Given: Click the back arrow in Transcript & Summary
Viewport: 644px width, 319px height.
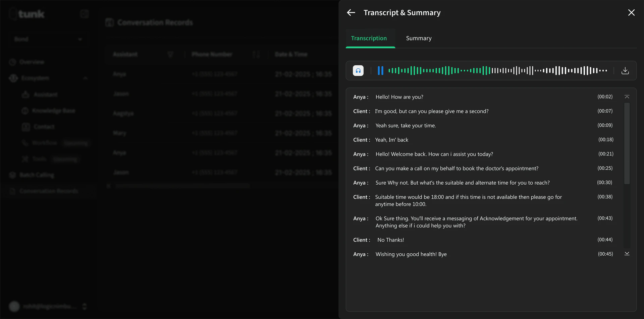Looking at the screenshot, I should coord(351,12).
